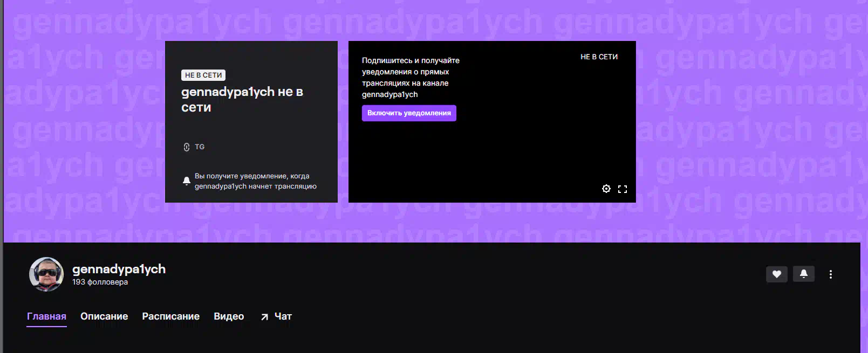Click the 'gennadypa1ych не в сети' heading

coord(242,99)
